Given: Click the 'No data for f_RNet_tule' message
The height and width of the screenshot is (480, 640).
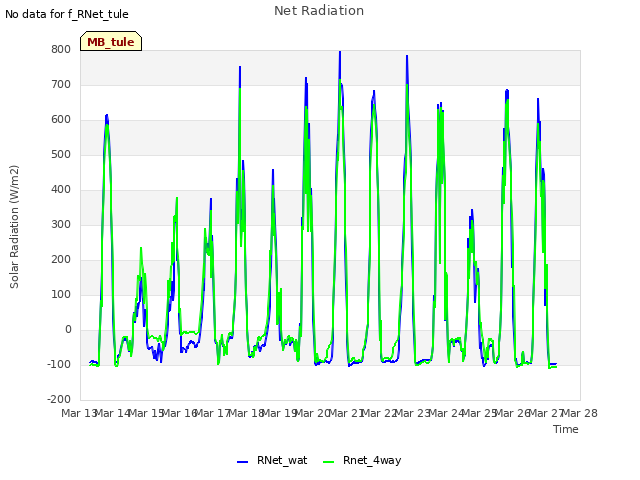Looking at the screenshot, I should point(67,14).
